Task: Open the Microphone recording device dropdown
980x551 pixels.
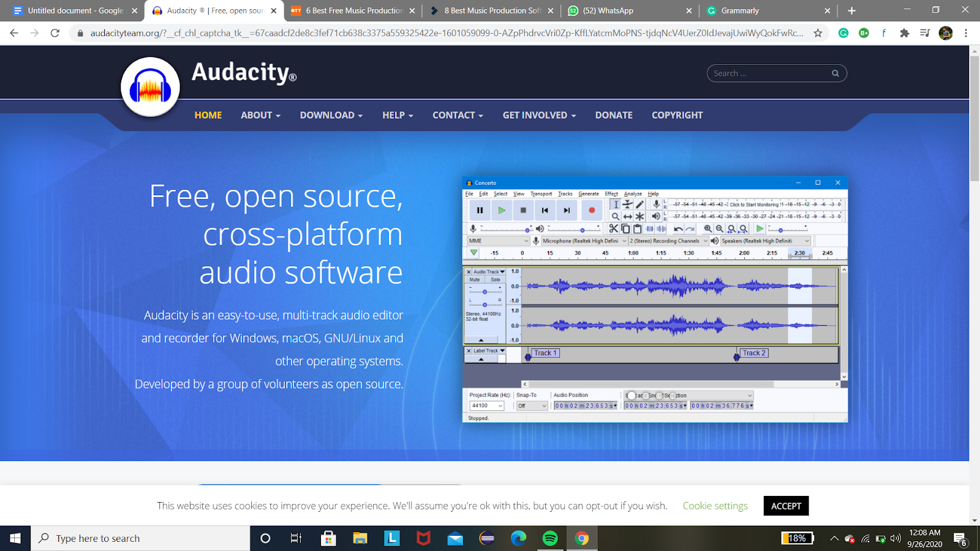Action: click(x=584, y=241)
